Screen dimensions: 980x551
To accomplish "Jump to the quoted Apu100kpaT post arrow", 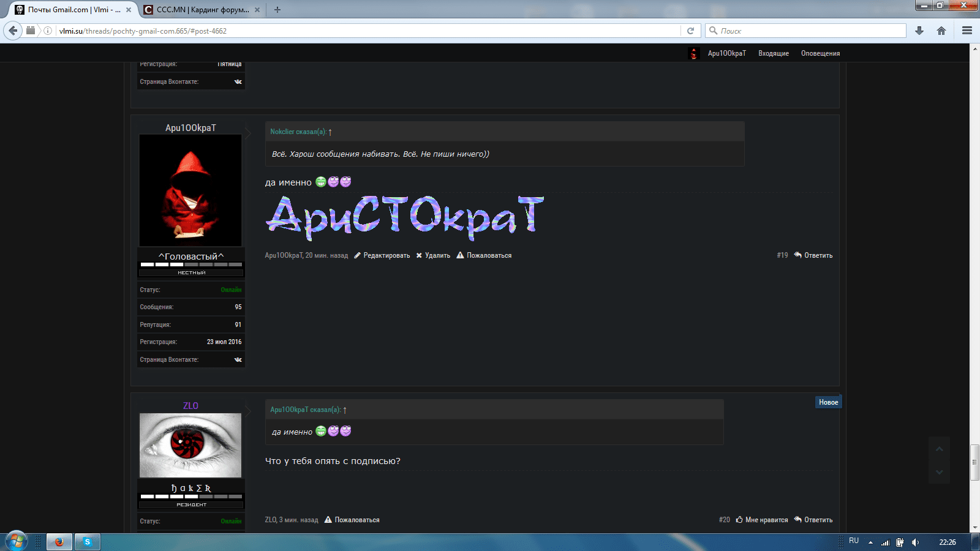I will pyautogui.click(x=345, y=410).
